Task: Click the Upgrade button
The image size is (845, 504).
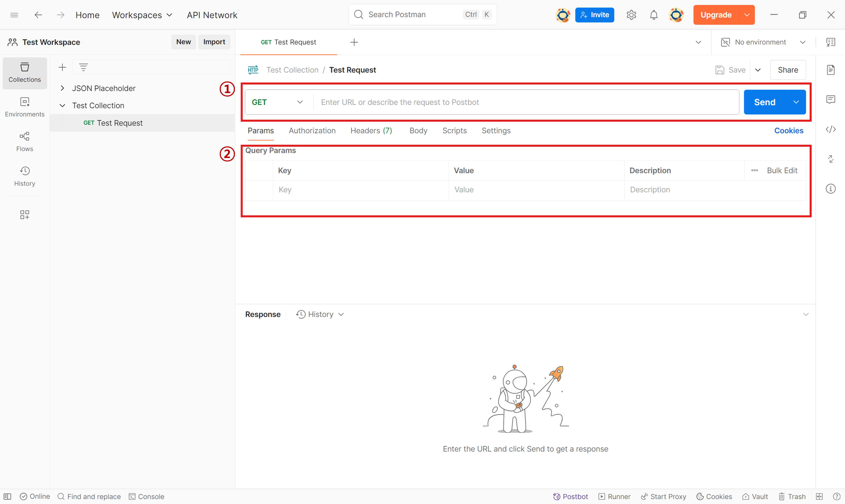Action: [716, 15]
